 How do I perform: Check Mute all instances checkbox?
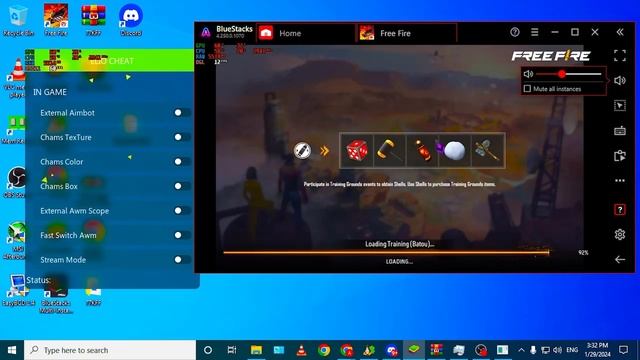point(527,89)
